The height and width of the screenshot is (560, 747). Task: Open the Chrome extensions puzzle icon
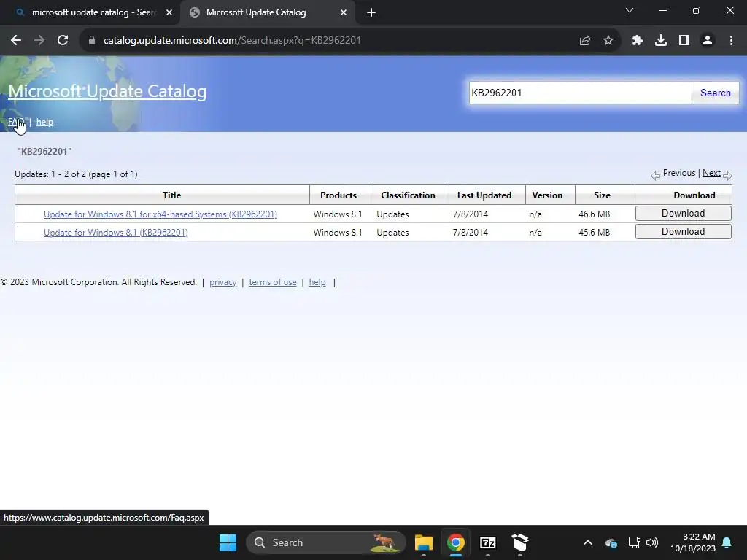(x=638, y=41)
